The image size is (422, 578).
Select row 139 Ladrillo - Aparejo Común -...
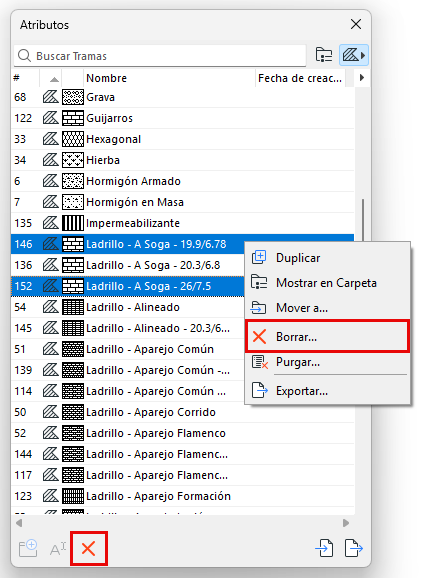click(x=128, y=370)
